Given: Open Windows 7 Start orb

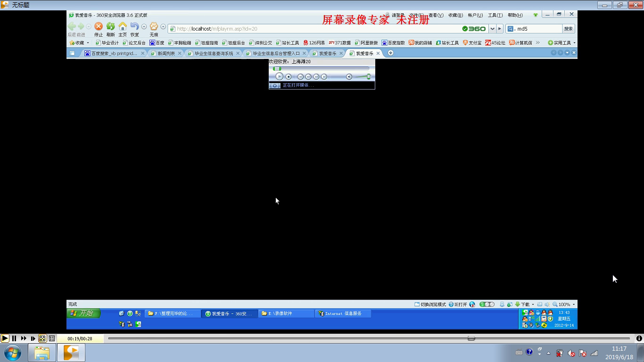Looking at the screenshot, I should coord(13,353).
